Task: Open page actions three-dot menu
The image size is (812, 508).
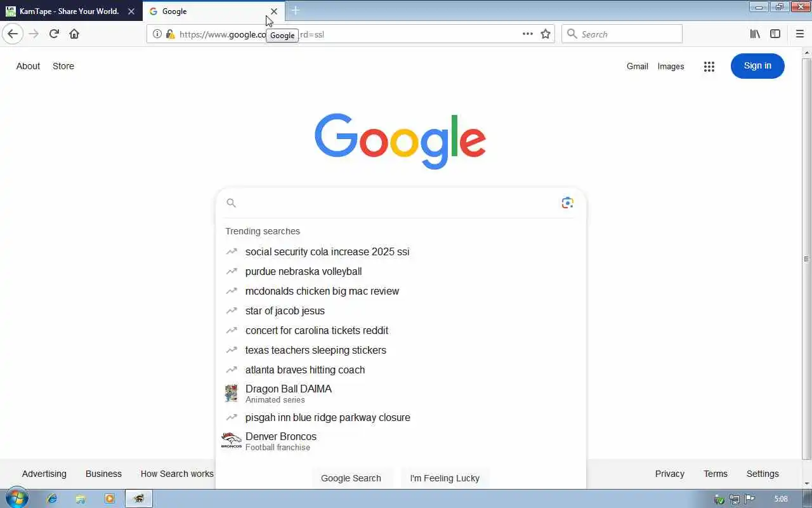Action: (x=528, y=34)
